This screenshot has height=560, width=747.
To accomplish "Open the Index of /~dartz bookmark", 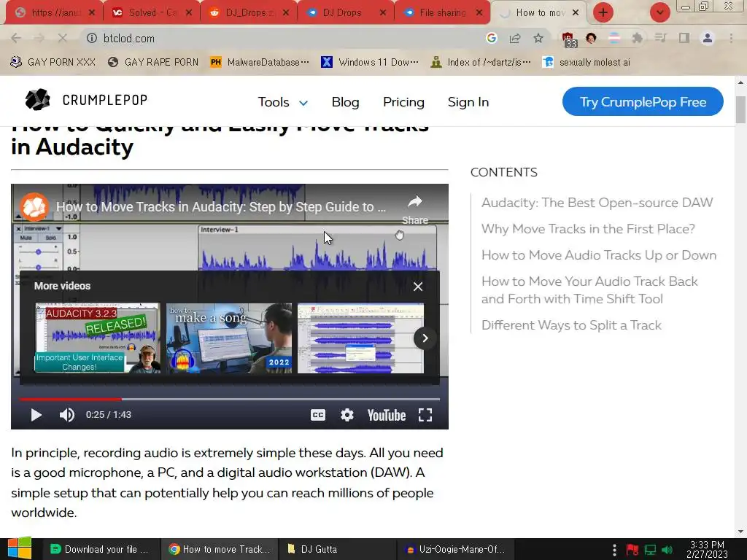I will (480, 62).
